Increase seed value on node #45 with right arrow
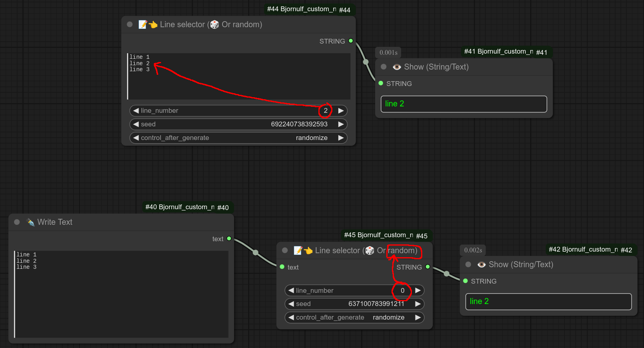The image size is (644, 348). pos(418,304)
